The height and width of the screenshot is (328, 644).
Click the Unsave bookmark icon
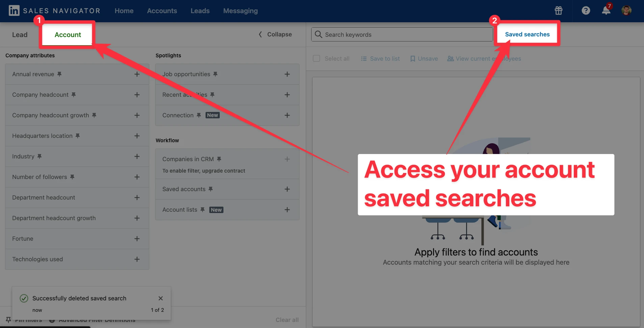[412, 59]
